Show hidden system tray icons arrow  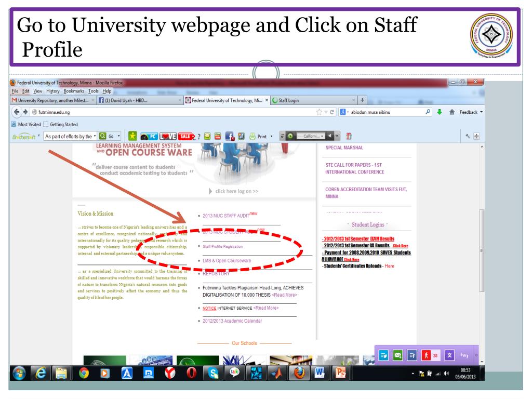pyautogui.click(x=413, y=374)
